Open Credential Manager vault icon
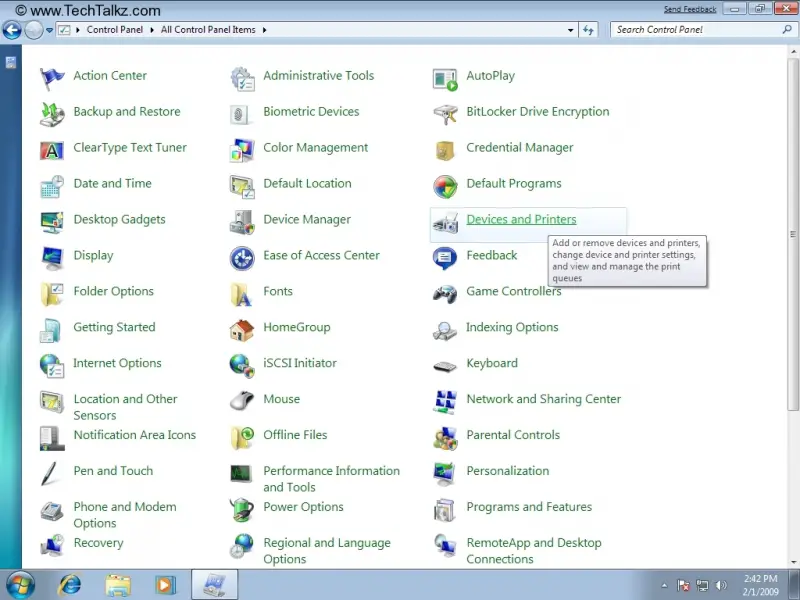Image resolution: width=800 pixels, height=600 pixels. pos(445,151)
